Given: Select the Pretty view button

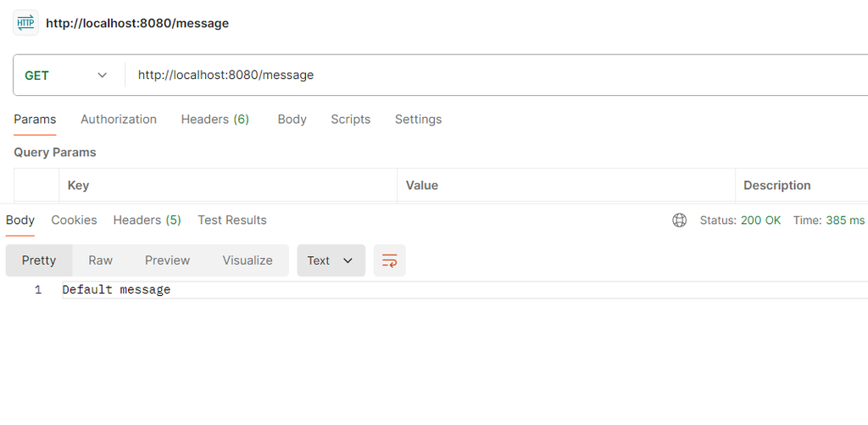Looking at the screenshot, I should (39, 260).
